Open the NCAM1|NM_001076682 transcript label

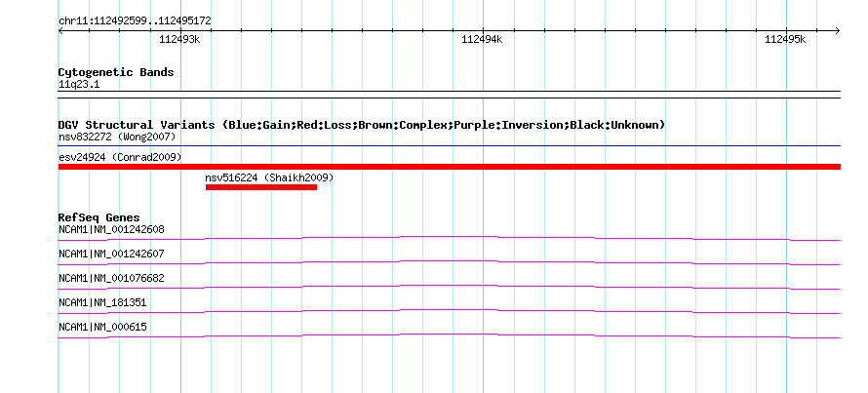coord(111,278)
